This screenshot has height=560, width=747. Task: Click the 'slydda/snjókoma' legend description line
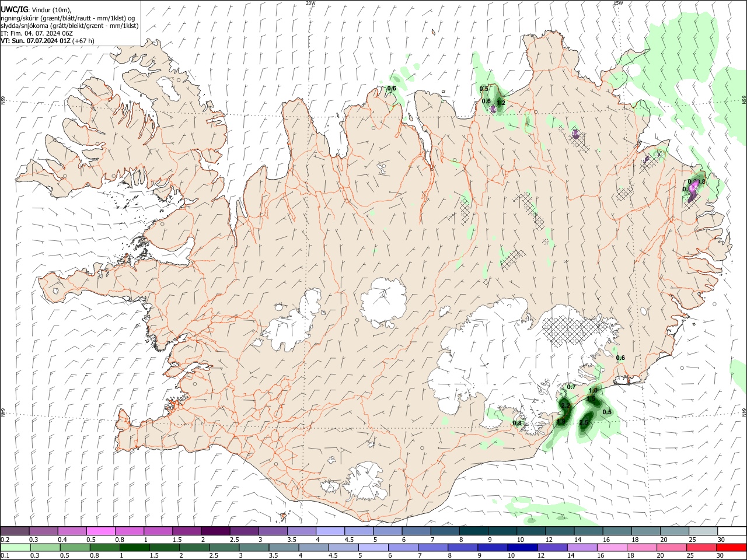pos(69,26)
